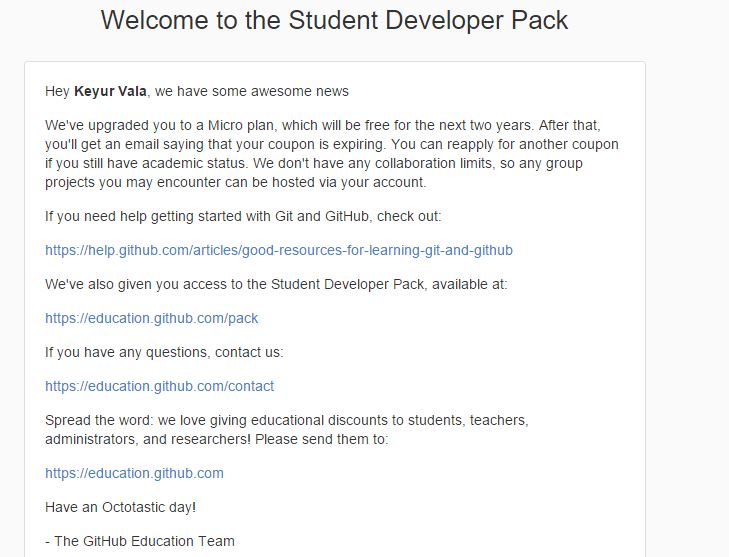Click the GitHub Education Team signature

[140, 541]
